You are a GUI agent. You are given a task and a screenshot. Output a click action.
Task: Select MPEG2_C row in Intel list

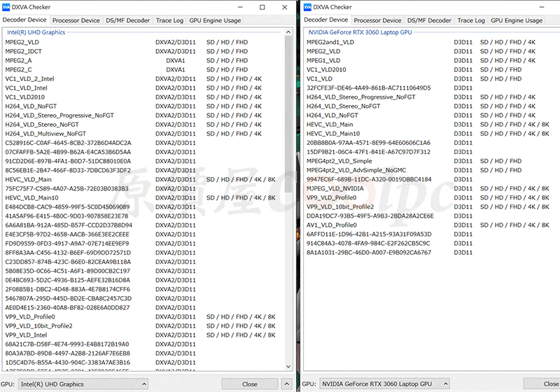143,69
